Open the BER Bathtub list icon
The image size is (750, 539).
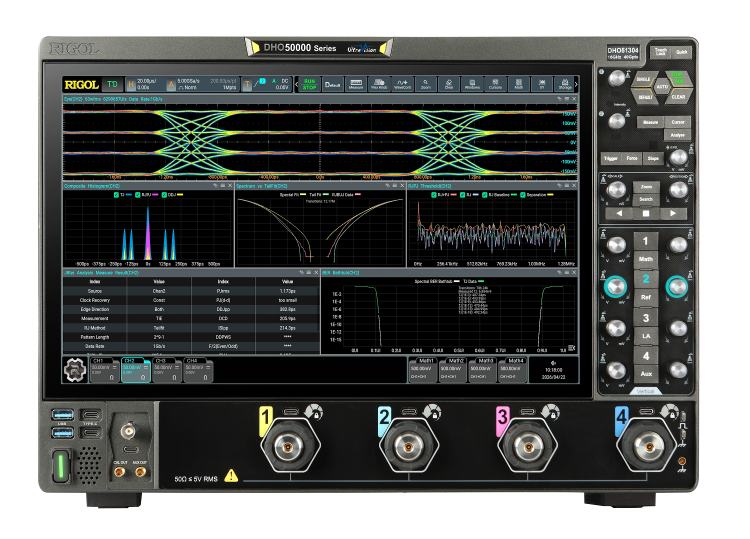click(571, 348)
